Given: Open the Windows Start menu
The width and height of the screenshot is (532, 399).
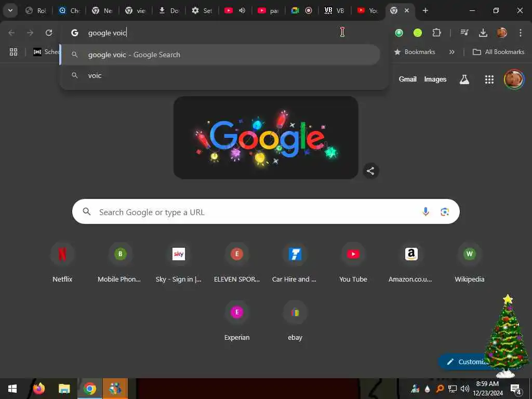Looking at the screenshot, I should (x=12, y=389).
